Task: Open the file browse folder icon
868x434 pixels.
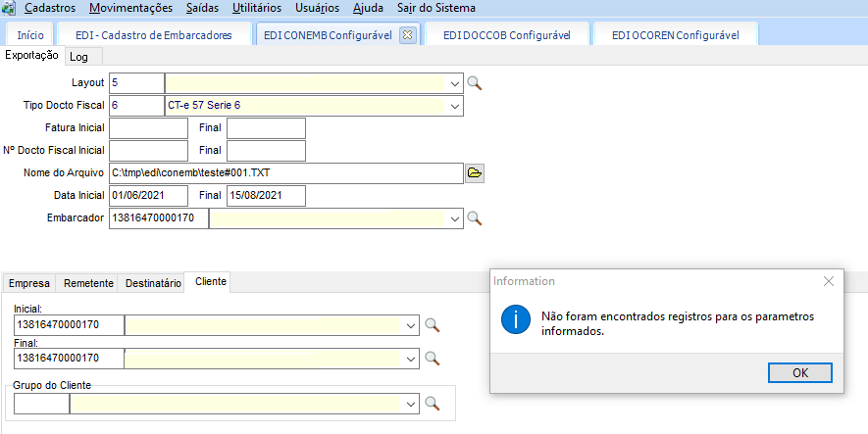Action: [x=475, y=173]
